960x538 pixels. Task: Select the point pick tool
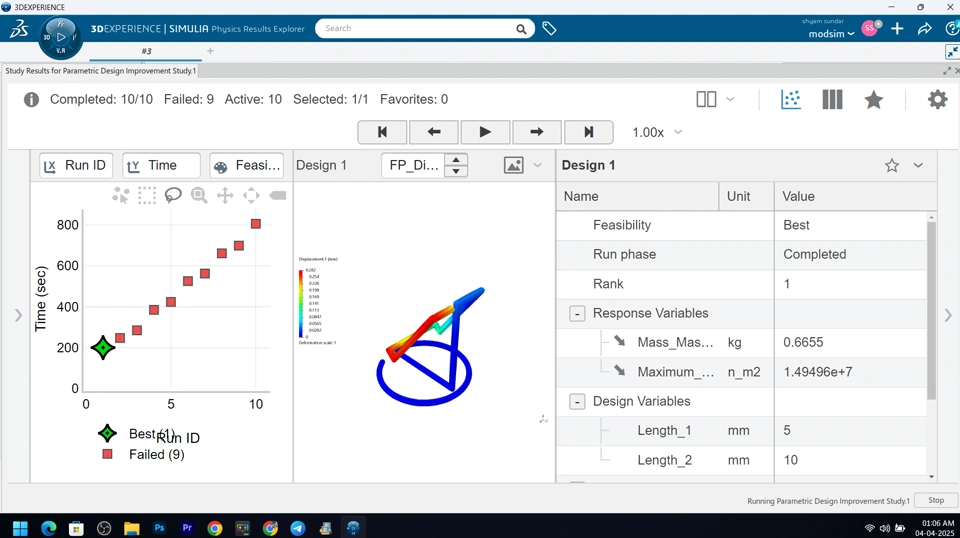pyautogui.click(x=121, y=195)
